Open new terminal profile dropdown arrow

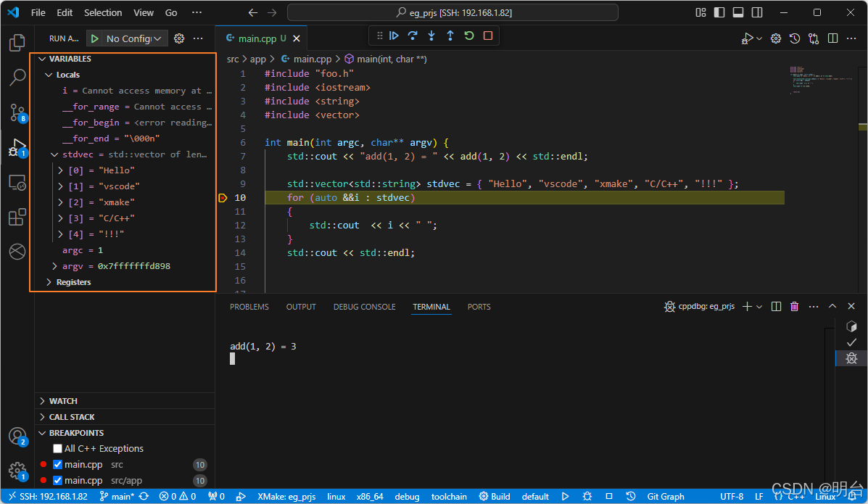[759, 306]
